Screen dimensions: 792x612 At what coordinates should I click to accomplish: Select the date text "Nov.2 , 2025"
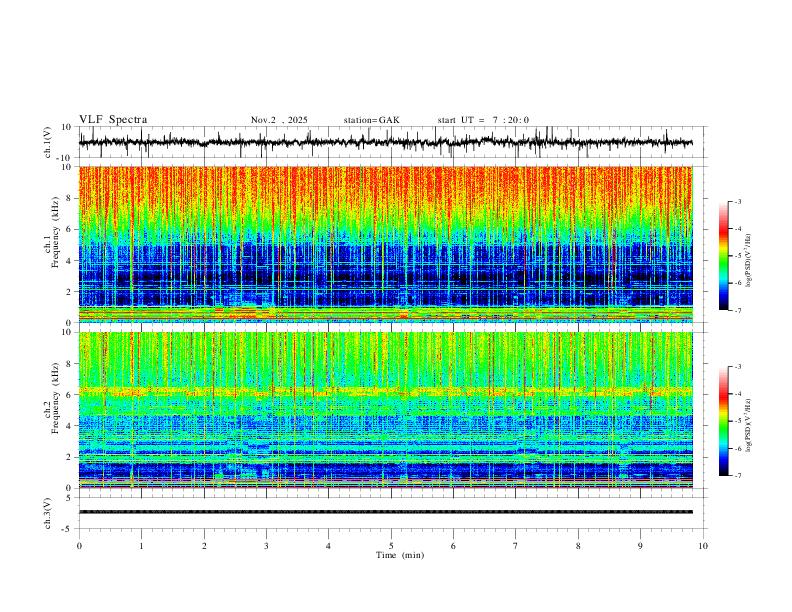pos(279,120)
